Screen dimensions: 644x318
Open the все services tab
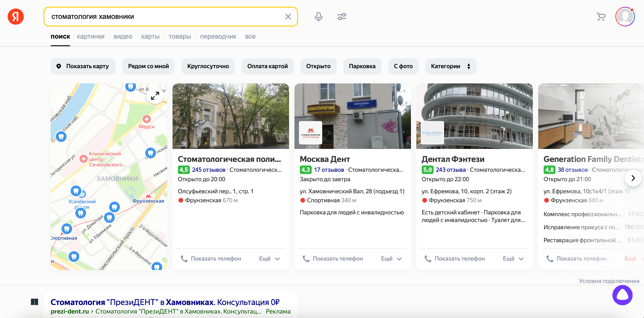(x=250, y=36)
